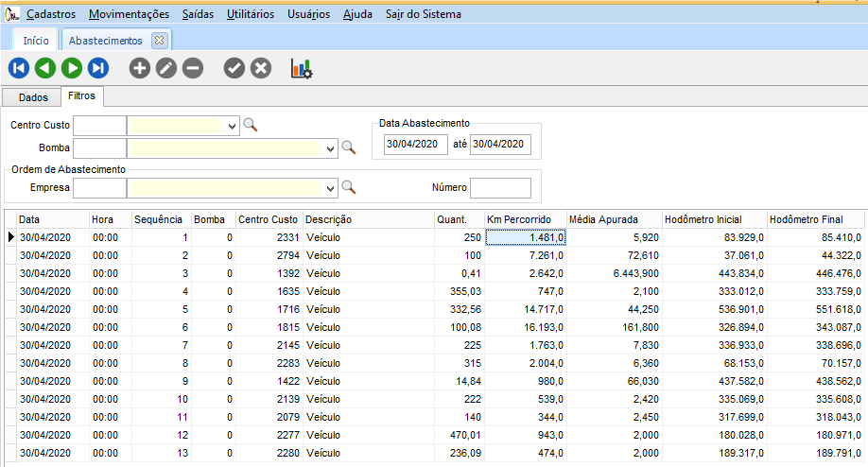
Task: Open the chart report settings icon
Action: (302, 68)
